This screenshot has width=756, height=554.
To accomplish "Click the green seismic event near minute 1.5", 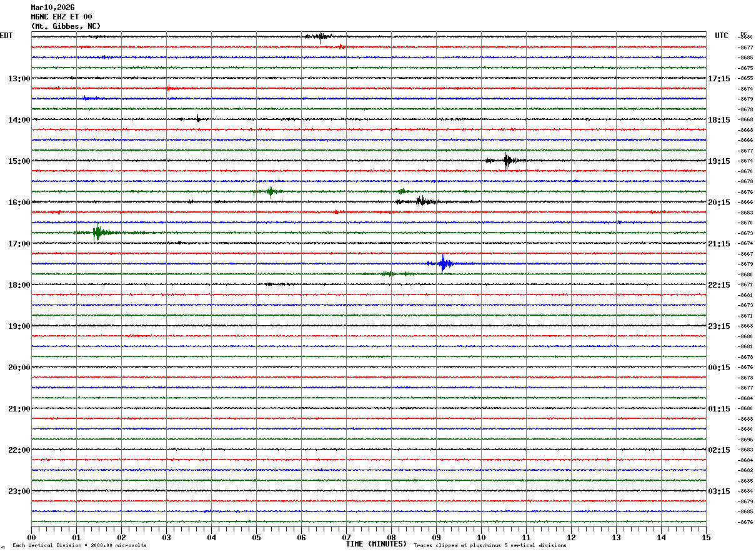I will pyautogui.click(x=97, y=233).
